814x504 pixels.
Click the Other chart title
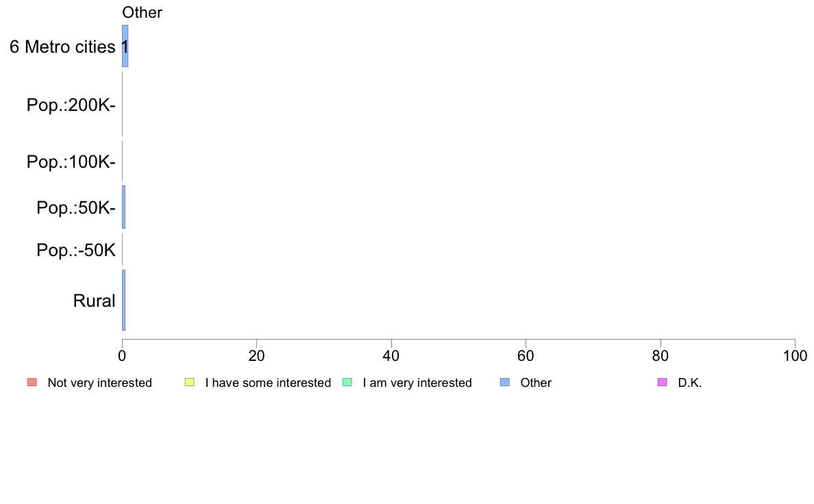pyautogui.click(x=143, y=12)
